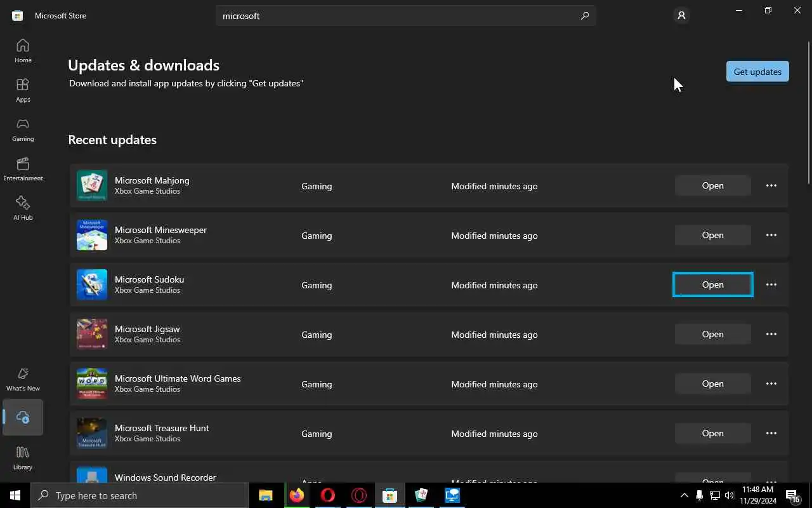Image resolution: width=812 pixels, height=508 pixels.
Task: Open the Library sidebar icon
Action: pyautogui.click(x=23, y=458)
